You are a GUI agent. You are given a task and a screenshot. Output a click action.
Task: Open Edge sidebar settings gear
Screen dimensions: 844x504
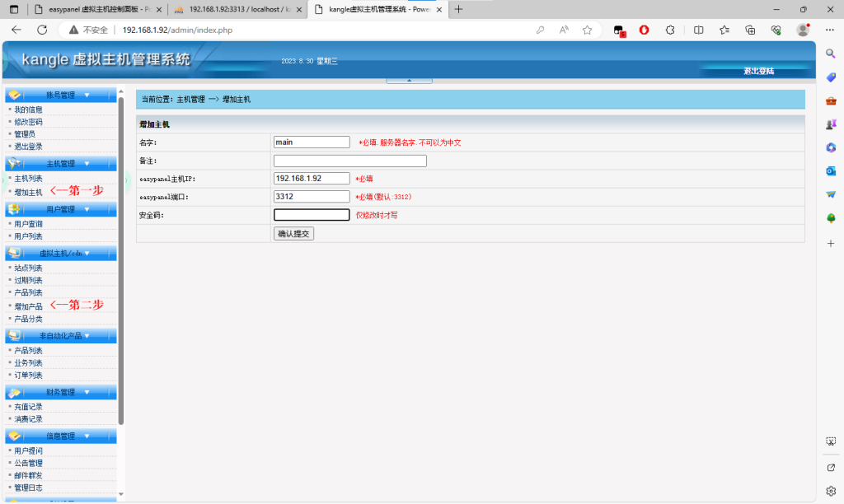coord(831,491)
